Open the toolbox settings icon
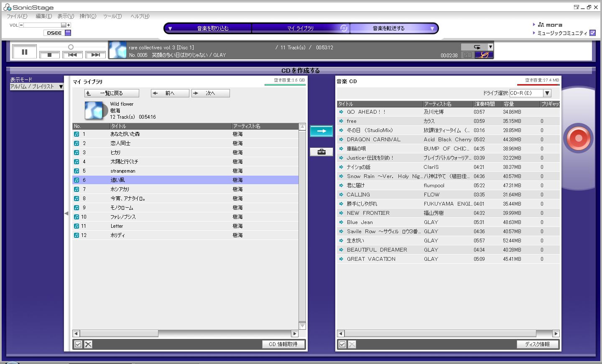602x364 pixels. coord(321,152)
